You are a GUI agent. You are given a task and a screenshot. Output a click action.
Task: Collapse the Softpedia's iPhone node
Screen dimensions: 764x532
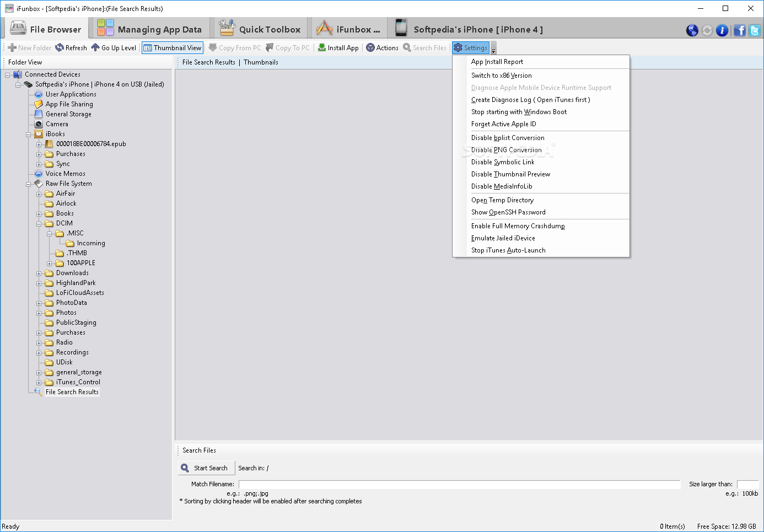pyautogui.click(x=18, y=85)
